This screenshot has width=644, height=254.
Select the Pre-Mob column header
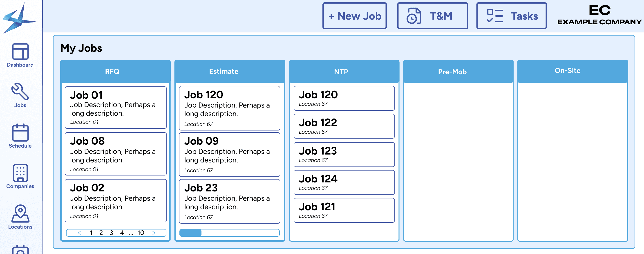pos(452,72)
